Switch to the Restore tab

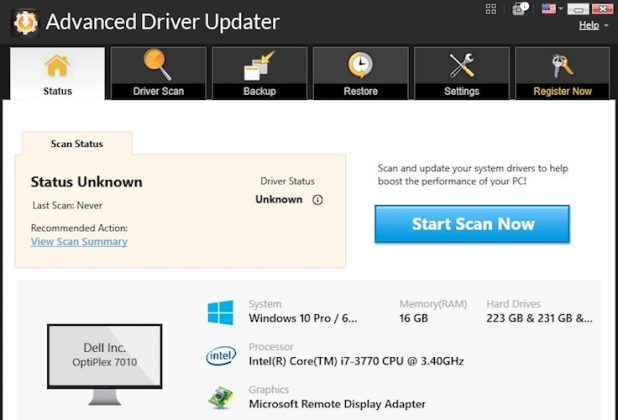pyautogui.click(x=361, y=73)
